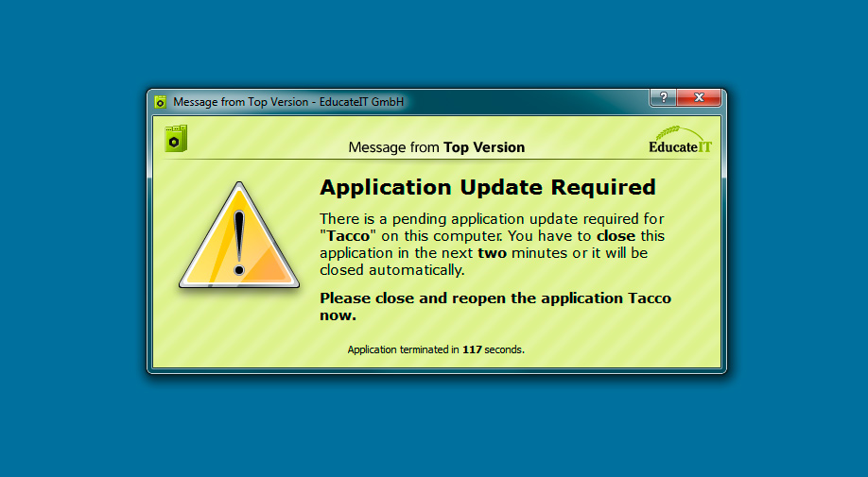The image size is (868, 477).
Task: Click the blue desktop background below the dialog
Action: 435,425
